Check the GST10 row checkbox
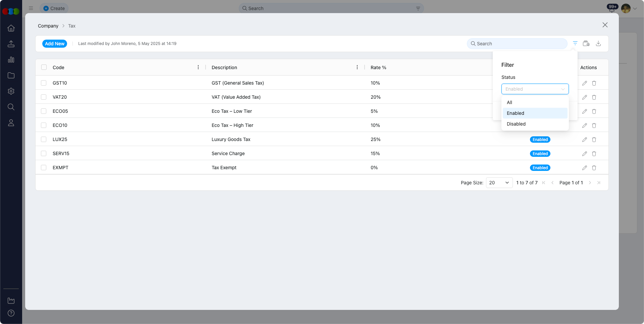The width and height of the screenshot is (644, 324). coord(44,83)
